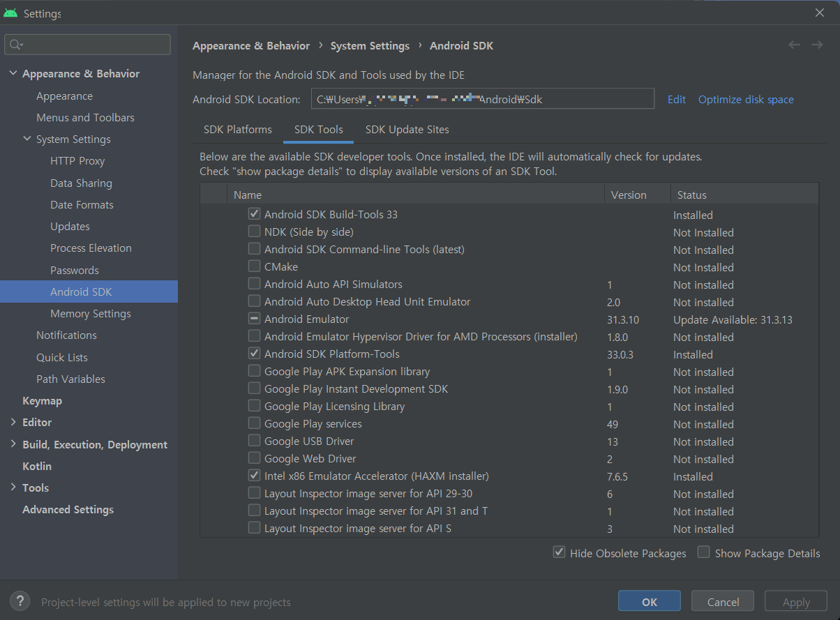Switch to the SDK Platforms tab

point(238,130)
